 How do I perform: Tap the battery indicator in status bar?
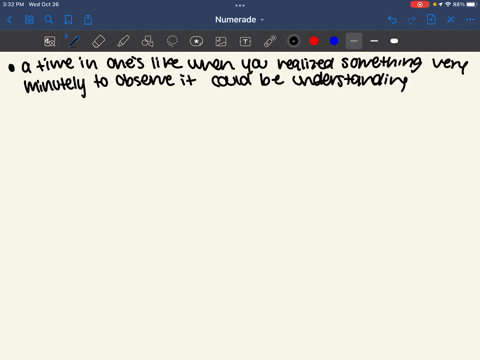(x=472, y=4)
